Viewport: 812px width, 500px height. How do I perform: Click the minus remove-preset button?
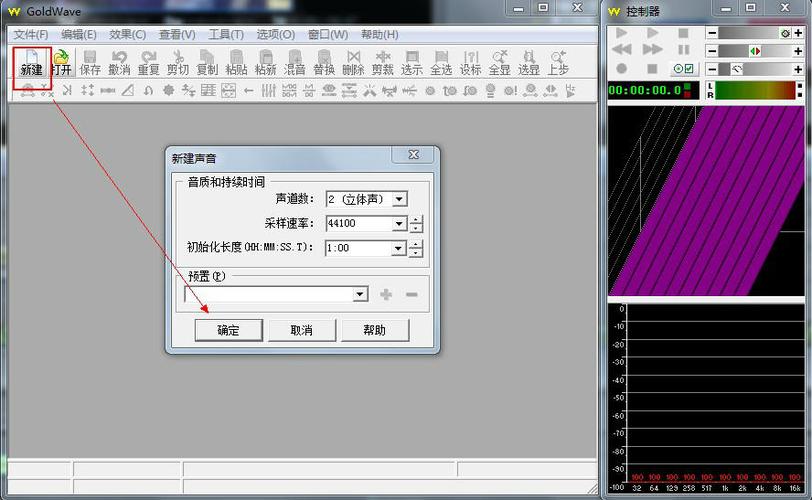[412, 295]
